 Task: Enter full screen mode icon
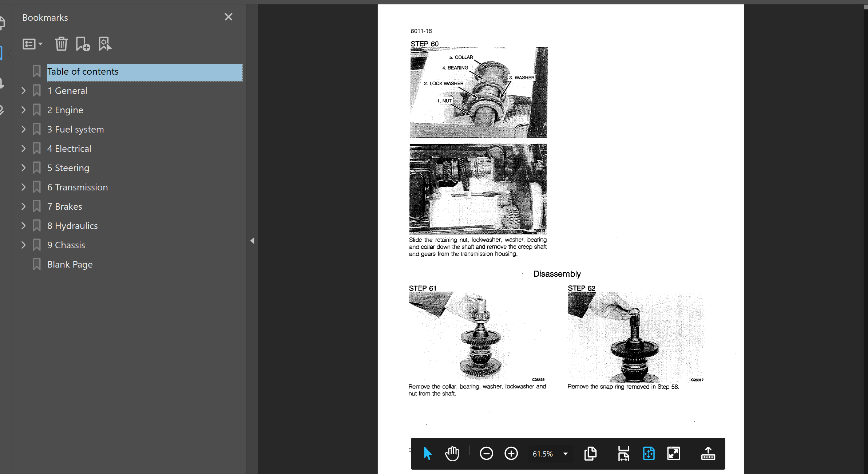[x=674, y=454]
